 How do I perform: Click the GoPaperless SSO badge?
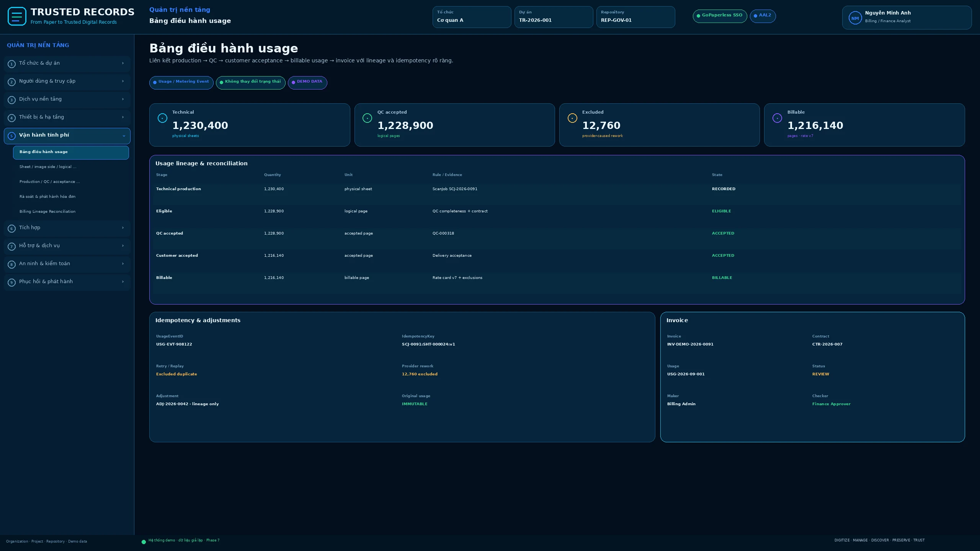720,16
